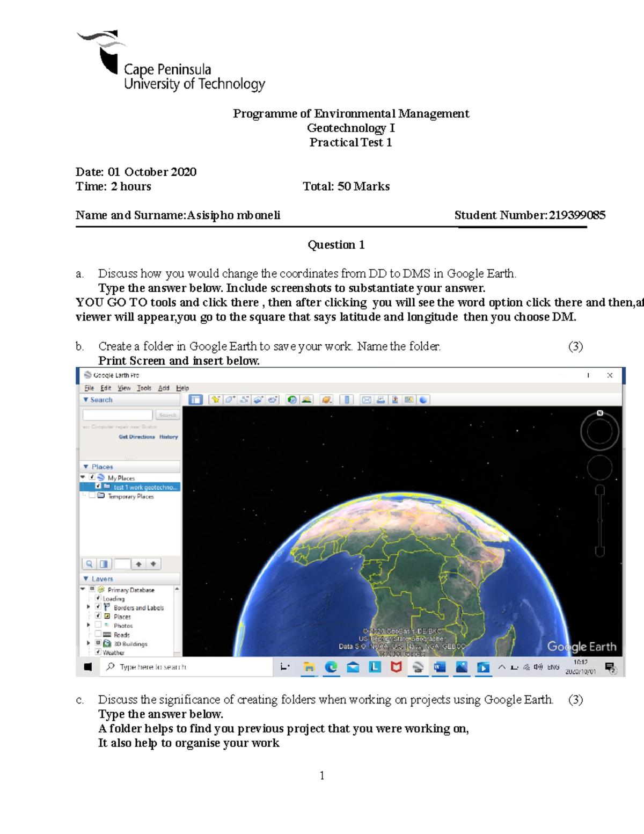Screen dimensions: 644x834
Task: Open Microsoft Edge from the taskbar
Action: tap(331, 668)
